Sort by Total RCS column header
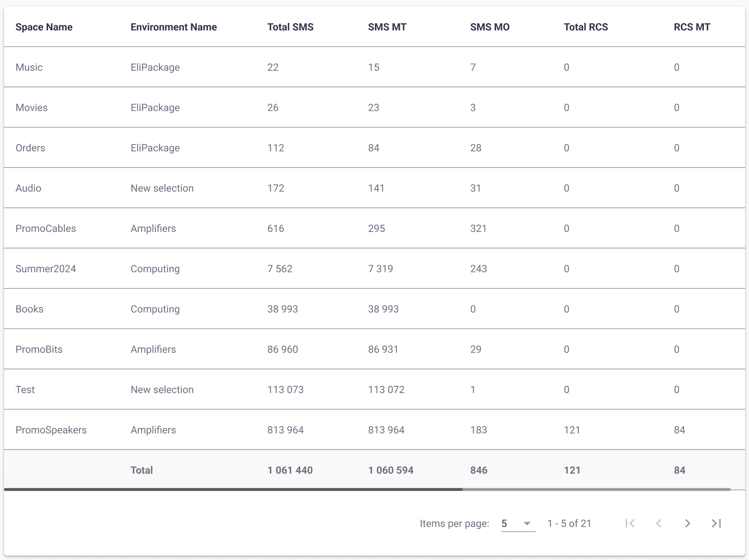749x560 pixels. [x=586, y=27]
